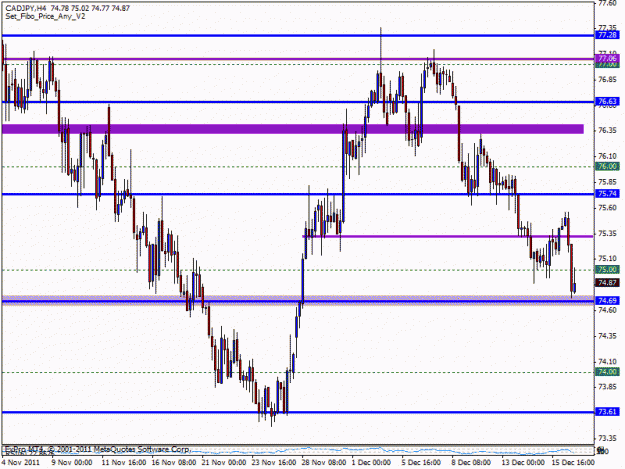Select the 75.74 blue price tag
625x469 pixels.
point(607,194)
